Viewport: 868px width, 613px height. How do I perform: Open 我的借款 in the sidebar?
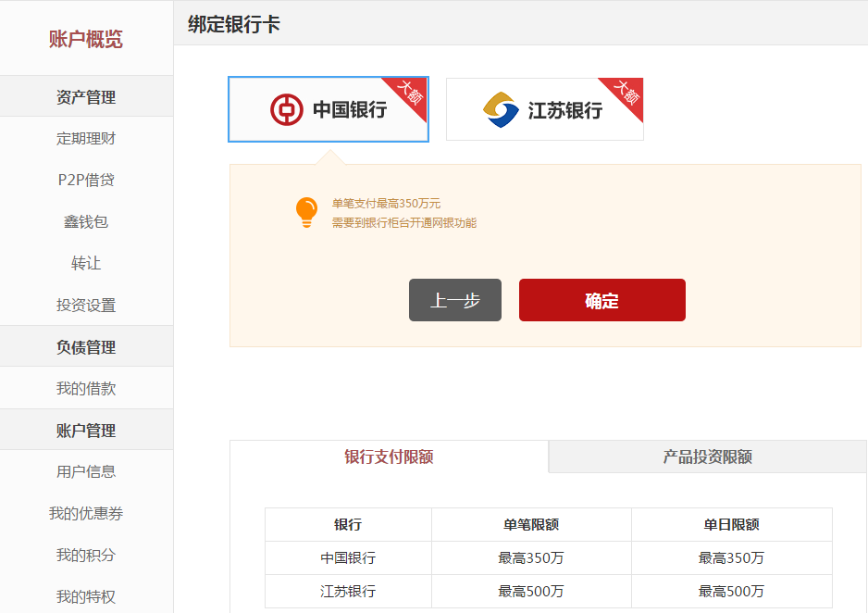point(86,388)
